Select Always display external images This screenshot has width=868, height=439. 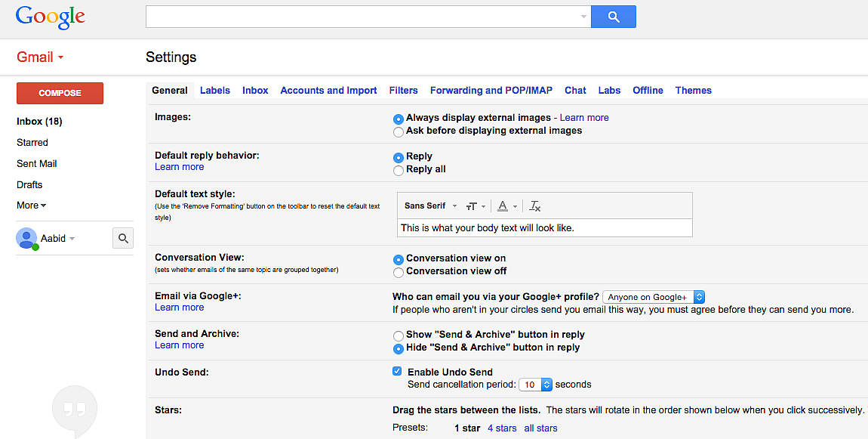pyautogui.click(x=398, y=119)
